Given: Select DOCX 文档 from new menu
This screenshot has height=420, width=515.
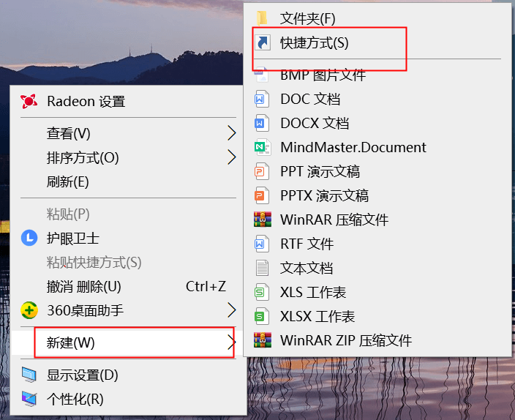Looking at the screenshot, I should click(377, 123).
